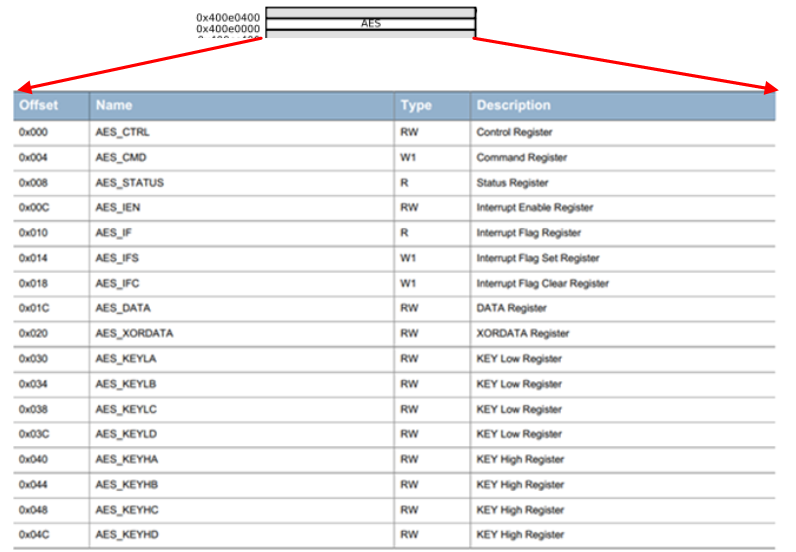Image resolution: width=796 pixels, height=552 pixels.
Task: Click the R type in AES_STATUS row
Action: coord(404,183)
